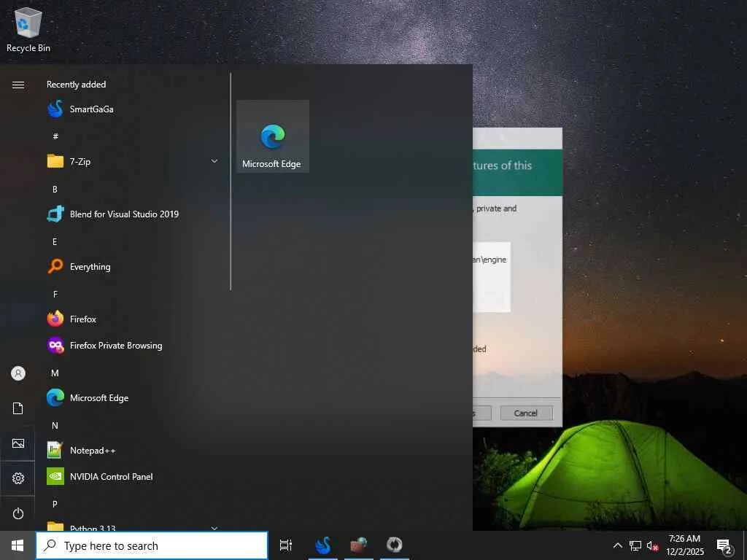Click the N letter group header
The image size is (747, 560).
click(55, 425)
